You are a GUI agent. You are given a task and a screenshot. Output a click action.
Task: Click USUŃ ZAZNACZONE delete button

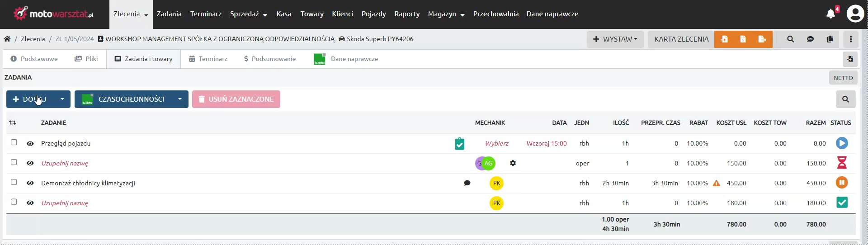[236, 99]
